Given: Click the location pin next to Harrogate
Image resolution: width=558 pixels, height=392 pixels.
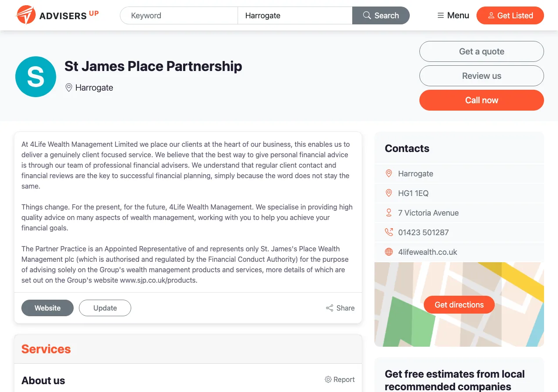Looking at the screenshot, I should [x=68, y=88].
